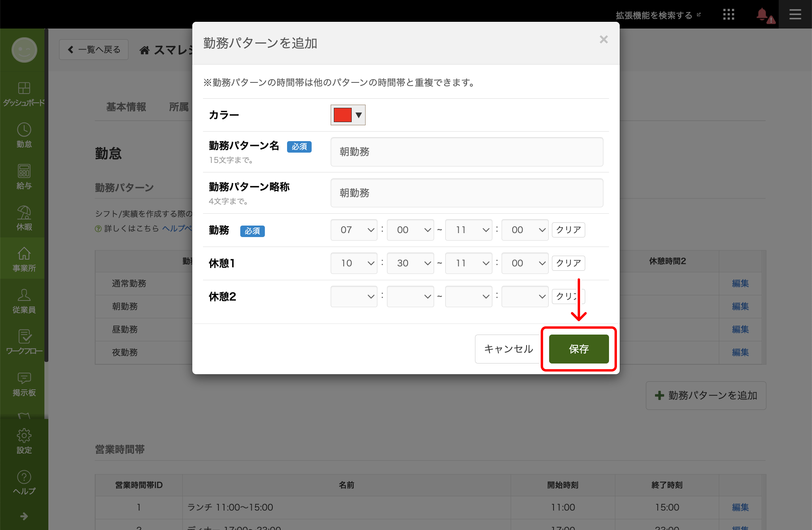812x530 pixels.
Task: Open the 休憩2 end minute dropdown
Action: point(525,297)
